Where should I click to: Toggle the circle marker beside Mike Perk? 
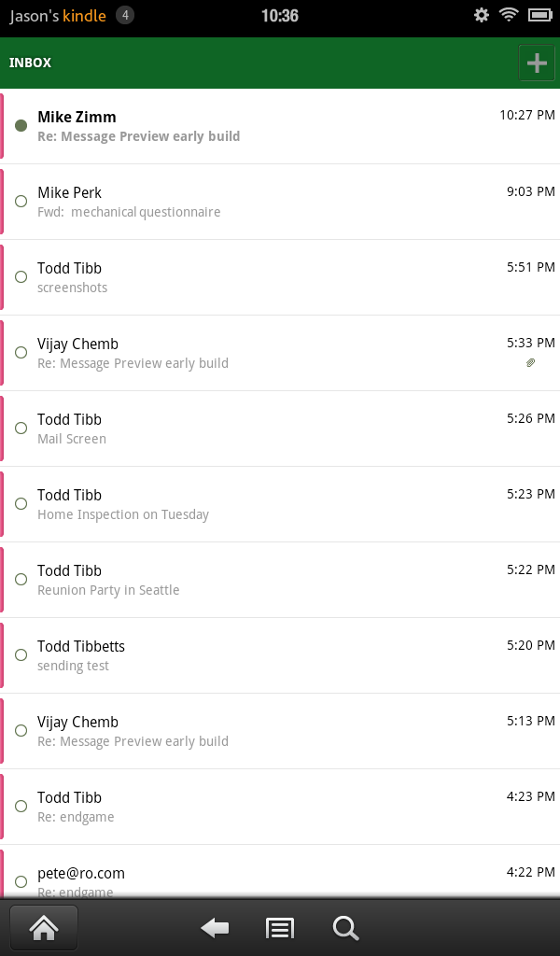pyautogui.click(x=21, y=201)
